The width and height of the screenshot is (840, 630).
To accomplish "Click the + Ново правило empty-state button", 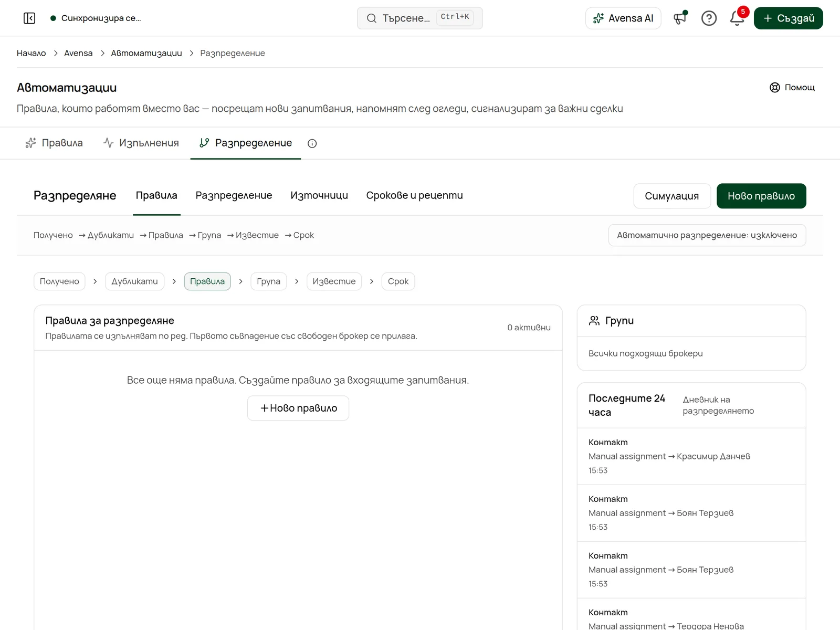I will click(x=298, y=408).
